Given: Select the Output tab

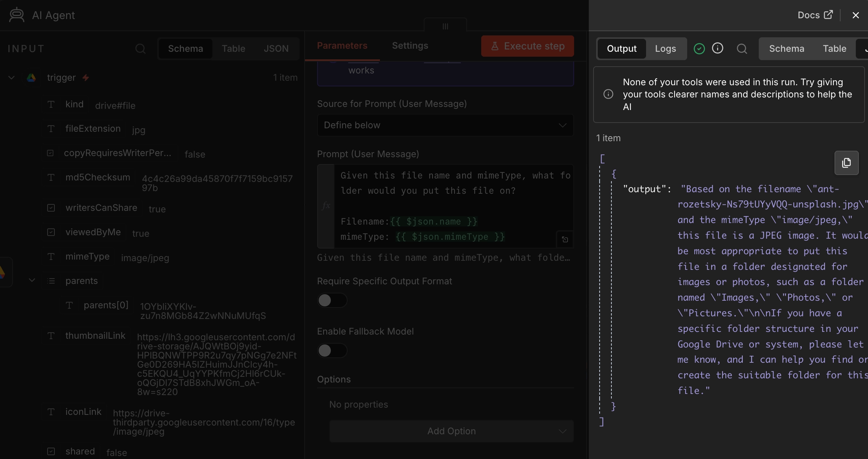Looking at the screenshot, I should click(x=622, y=49).
